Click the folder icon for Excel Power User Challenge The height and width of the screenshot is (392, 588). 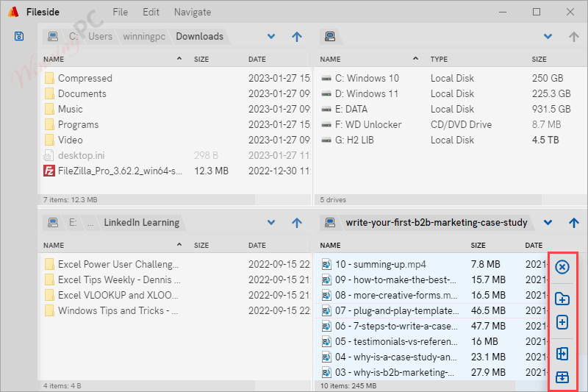(49, 264)
